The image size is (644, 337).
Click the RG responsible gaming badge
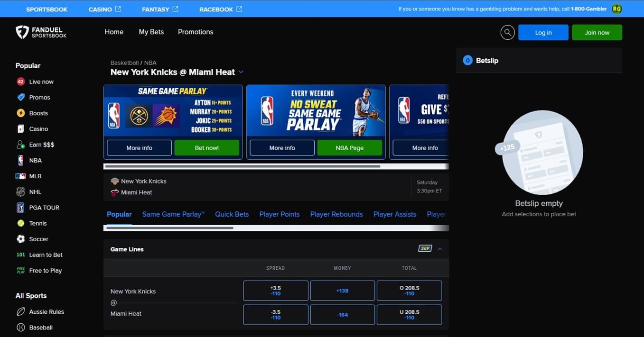(x=616, y=9)
